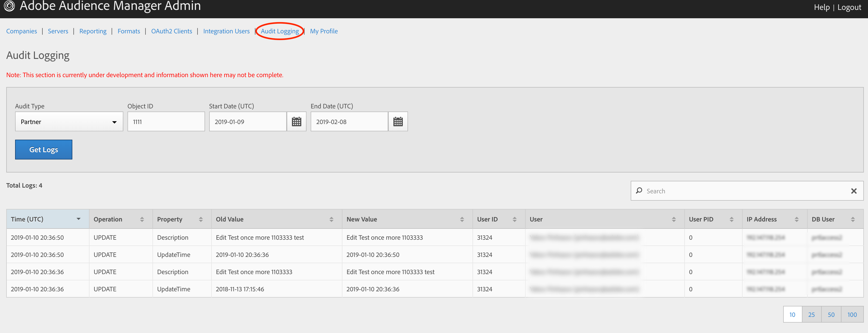Image resolution: width=868 pixels, height=333 pixels.
Task: Toggle the Time (UTC) descending sort arrow
Action: [x=79, y=219]
